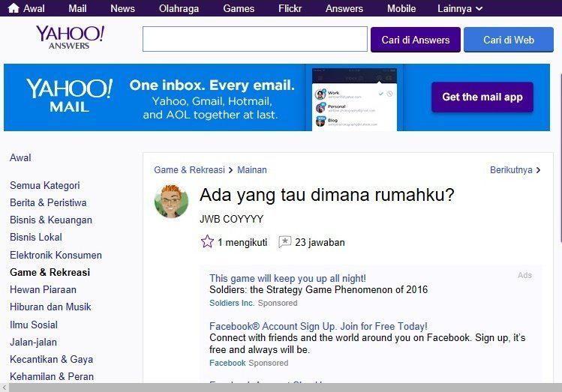Screen dimensions: 562x392
Task: Open Answers in top navigation
Action: point(344,8)
